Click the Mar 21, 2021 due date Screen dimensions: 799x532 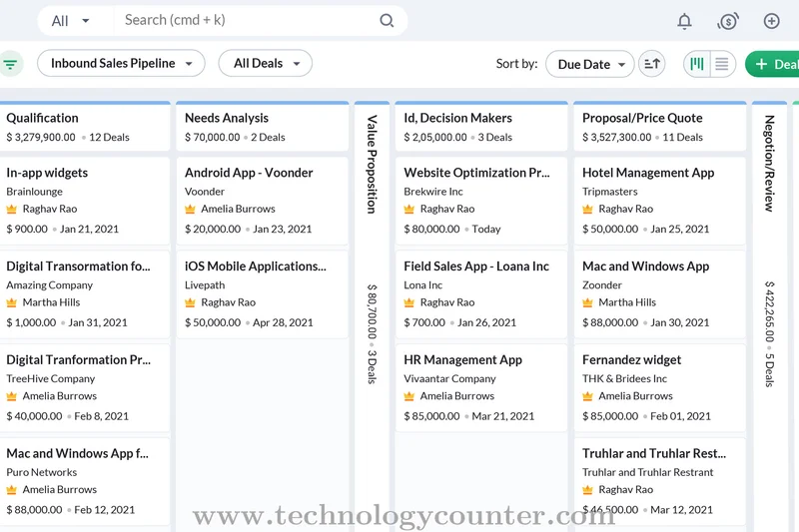click(x=503, y=416)
